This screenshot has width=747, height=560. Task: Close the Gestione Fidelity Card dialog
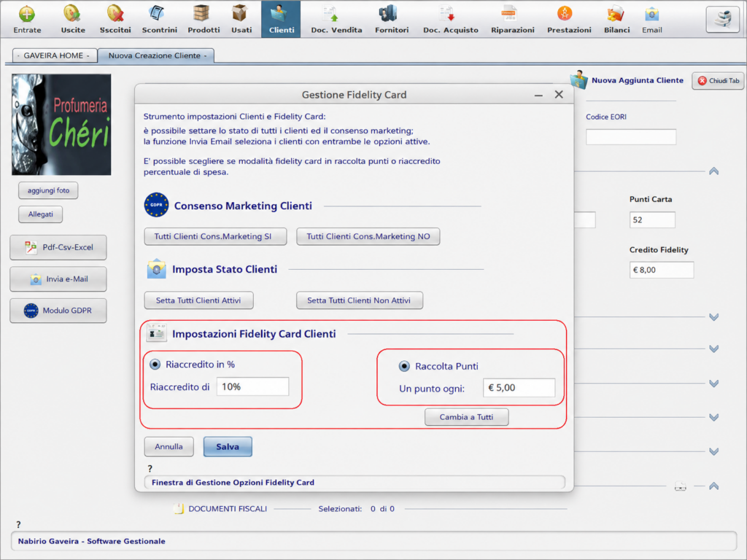pos(559,94)
